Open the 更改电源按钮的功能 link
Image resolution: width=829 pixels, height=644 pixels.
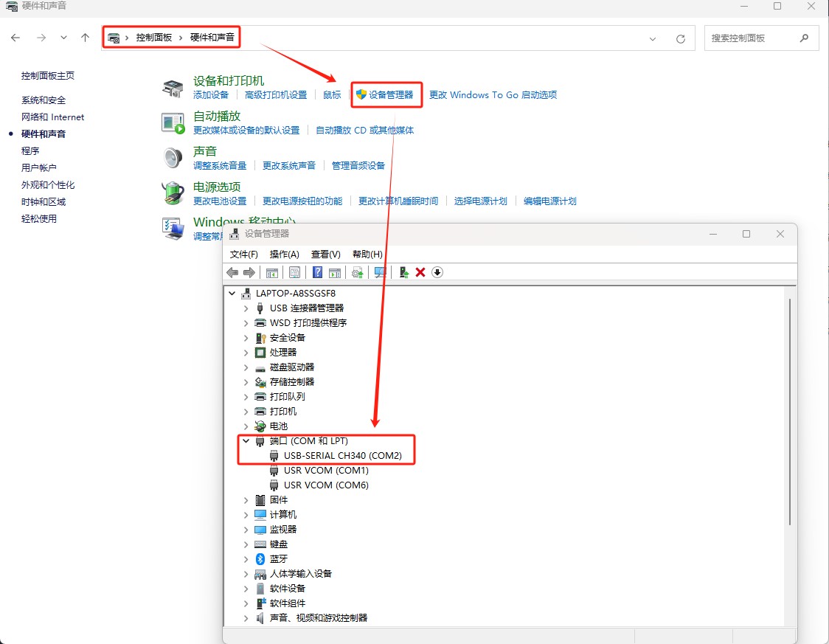pos(302,201)
